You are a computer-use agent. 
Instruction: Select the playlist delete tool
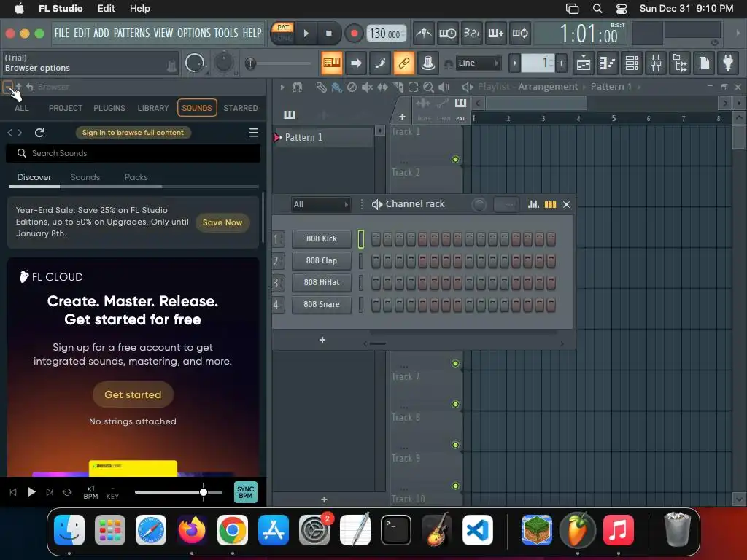click(x=352, y=87)
